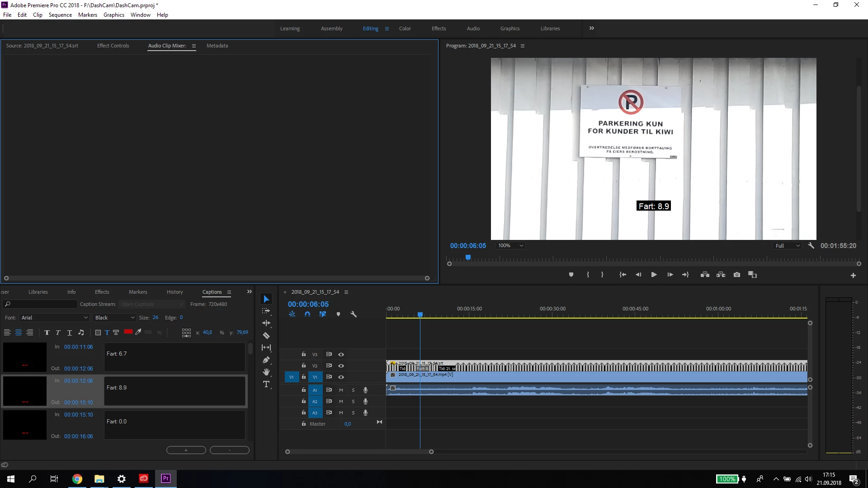Select the Razor tool
Image resolution: width=868 pixels, height=488 pixels.
[266, 336]
